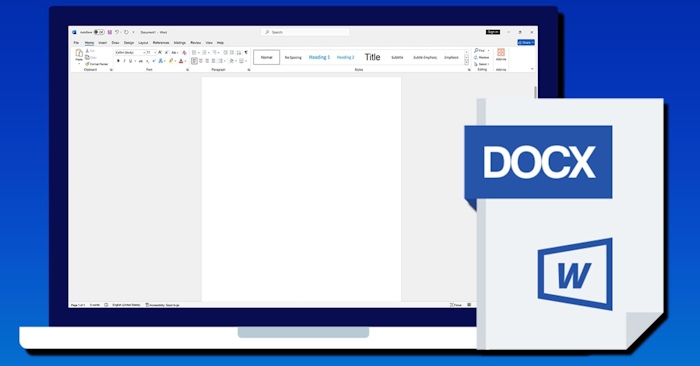Toggle Underline formatting
The image size is (700, 366).
coord(131,61)
